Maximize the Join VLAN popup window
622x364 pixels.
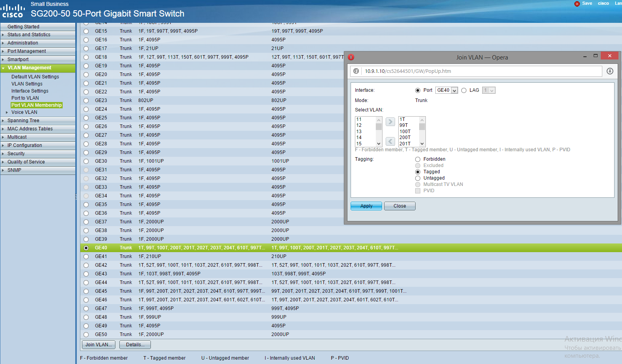(x=595, y=56)
